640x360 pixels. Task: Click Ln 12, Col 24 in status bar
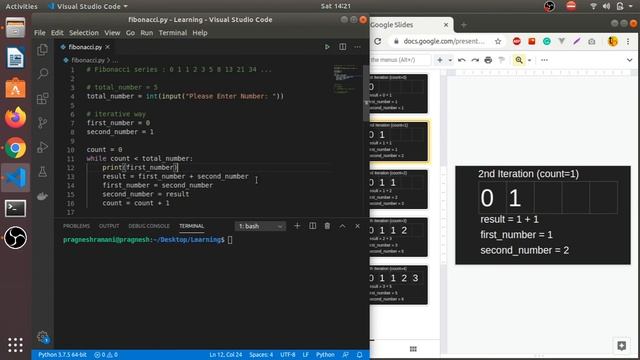[226, 355]
